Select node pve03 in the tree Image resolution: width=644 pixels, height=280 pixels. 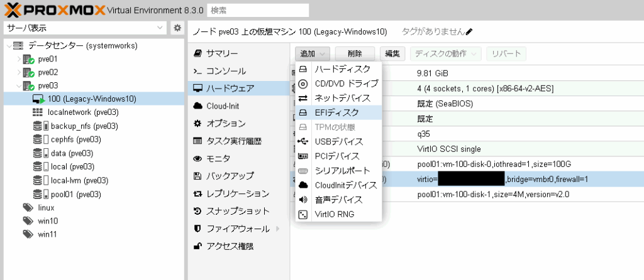pyautogui.click(x=48, y=85)
